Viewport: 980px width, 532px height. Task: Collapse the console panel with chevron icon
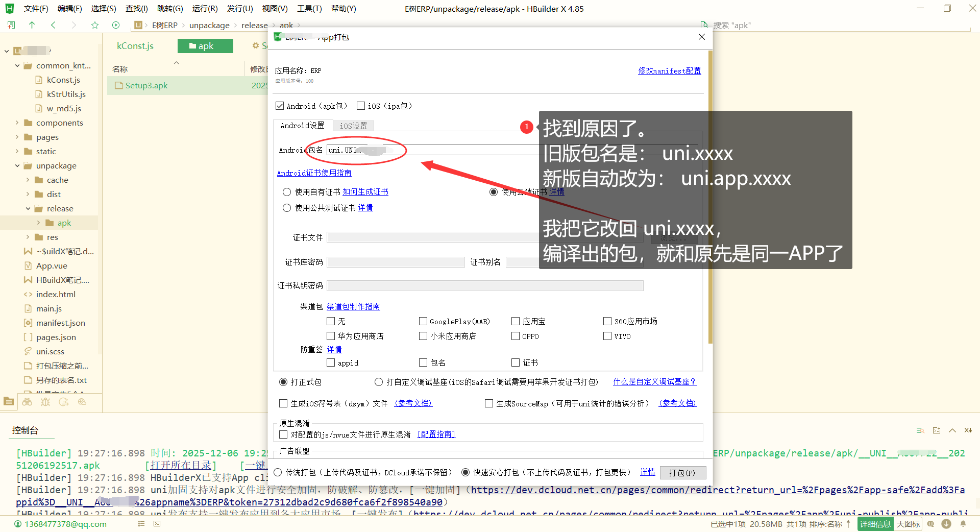(x=952, y=430)
